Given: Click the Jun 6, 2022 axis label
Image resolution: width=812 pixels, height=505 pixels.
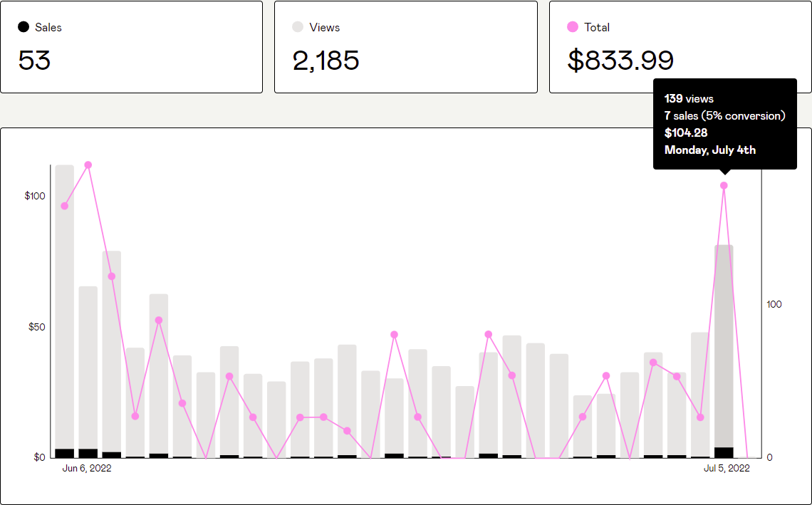Looking at the screenshot, I should (x=86, y=468).
